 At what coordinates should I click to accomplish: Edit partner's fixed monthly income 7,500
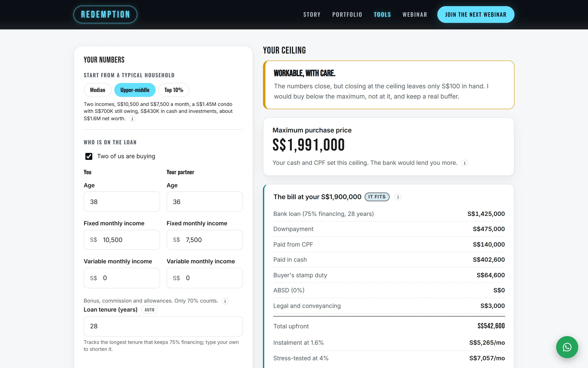(x=205, y=240)
